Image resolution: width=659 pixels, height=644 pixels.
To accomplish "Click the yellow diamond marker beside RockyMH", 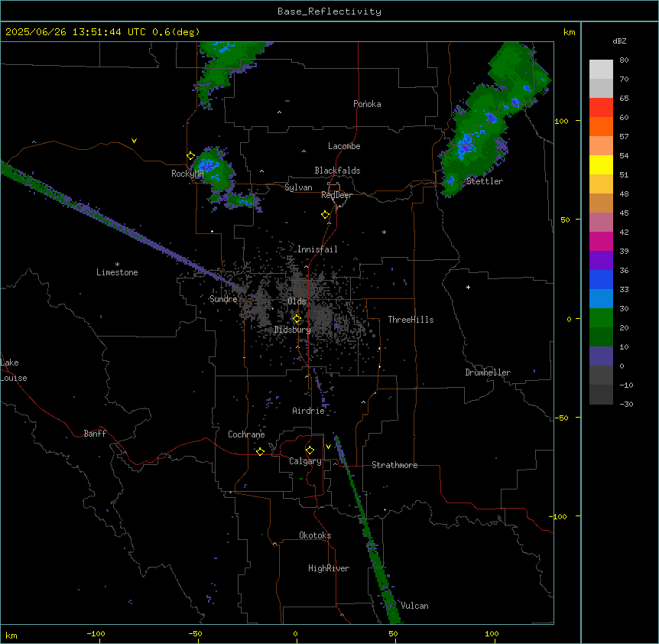I will 191,156.
